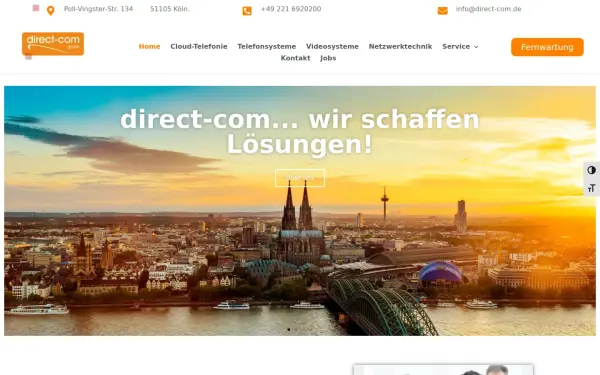Open the Service menu item
The image size is (600, 375).
pos(456,46)
